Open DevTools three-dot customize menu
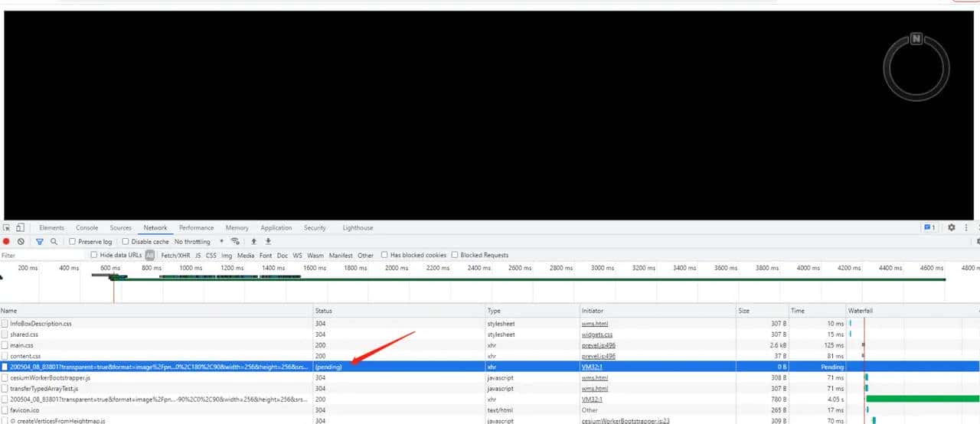This screenshot has width=980, height=424. point(968,228)
